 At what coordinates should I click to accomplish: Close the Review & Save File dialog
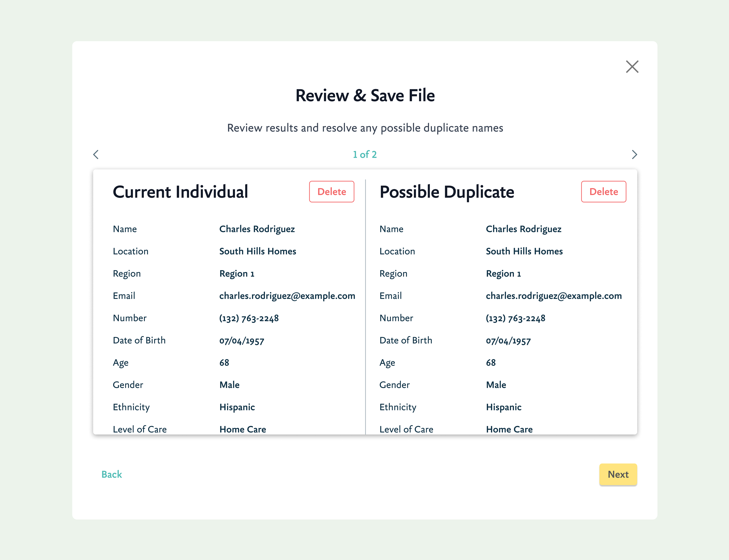coord(632,67)
